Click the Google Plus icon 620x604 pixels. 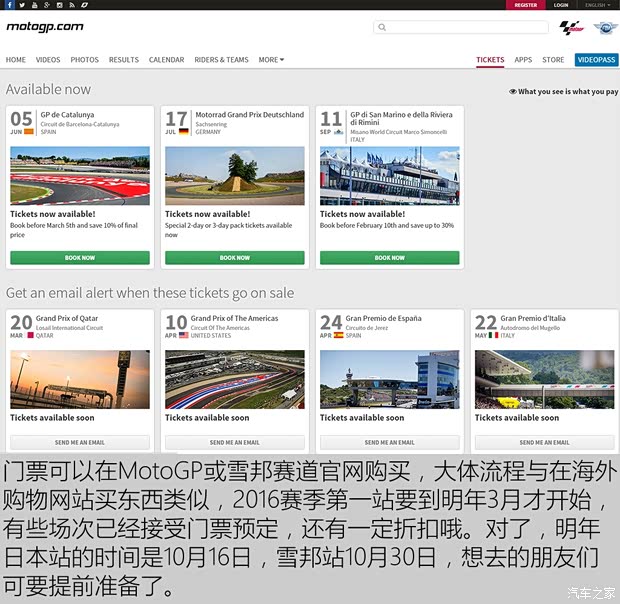[x=47, y=5]
